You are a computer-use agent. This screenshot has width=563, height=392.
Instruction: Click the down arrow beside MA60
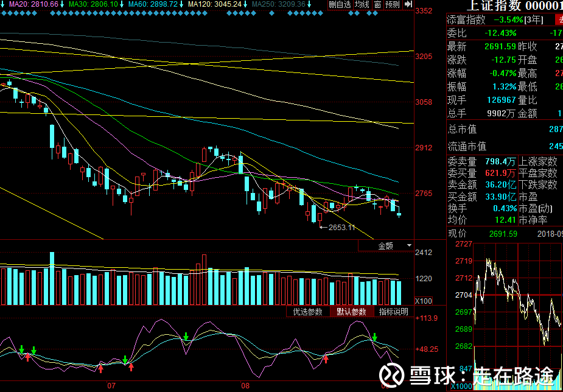[182, 4]
